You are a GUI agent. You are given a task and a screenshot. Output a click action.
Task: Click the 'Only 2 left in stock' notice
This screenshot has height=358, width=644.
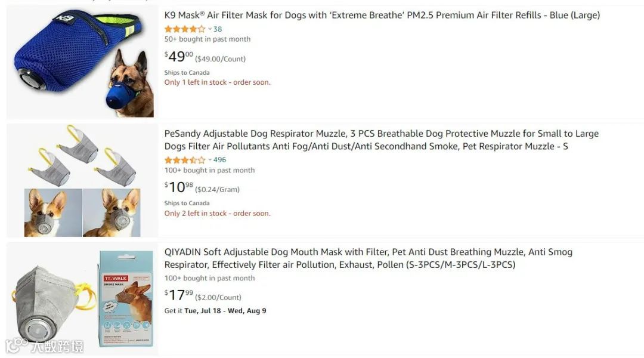click(x=217, y=214)
